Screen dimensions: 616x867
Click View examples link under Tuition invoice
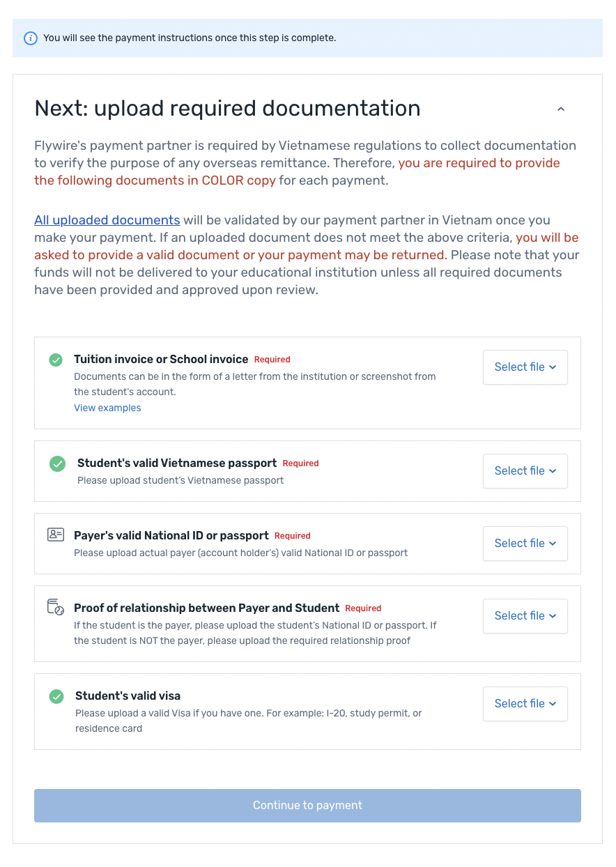click(107, 408)
